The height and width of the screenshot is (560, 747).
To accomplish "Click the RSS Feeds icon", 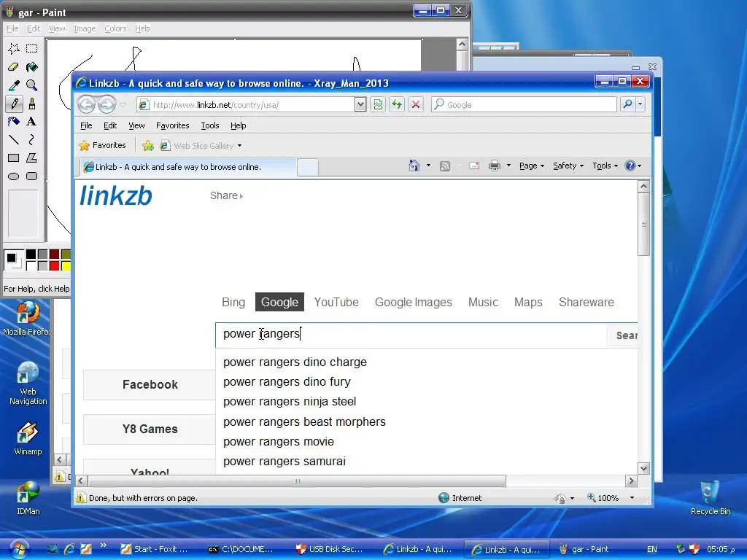I will 444,166.
